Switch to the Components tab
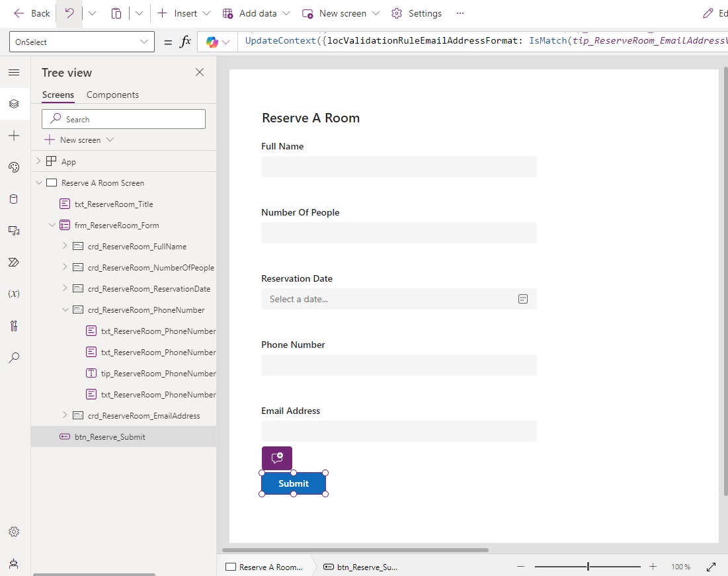Screen dimensions: 728x576 (x=112, y=95)
